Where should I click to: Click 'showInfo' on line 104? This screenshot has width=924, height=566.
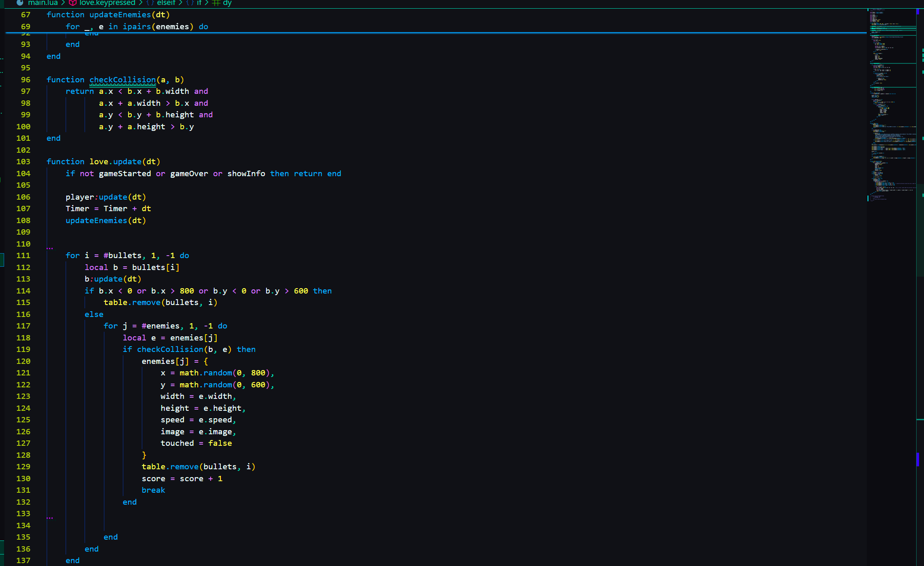tap(246, 174)
